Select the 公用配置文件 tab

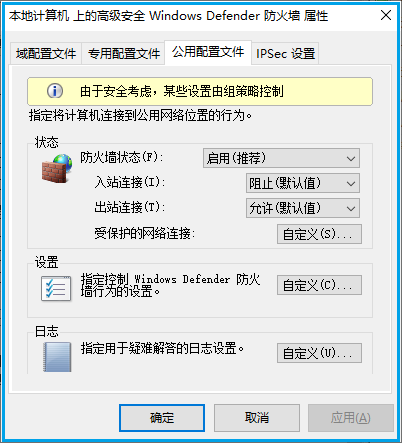click(208, 52)
